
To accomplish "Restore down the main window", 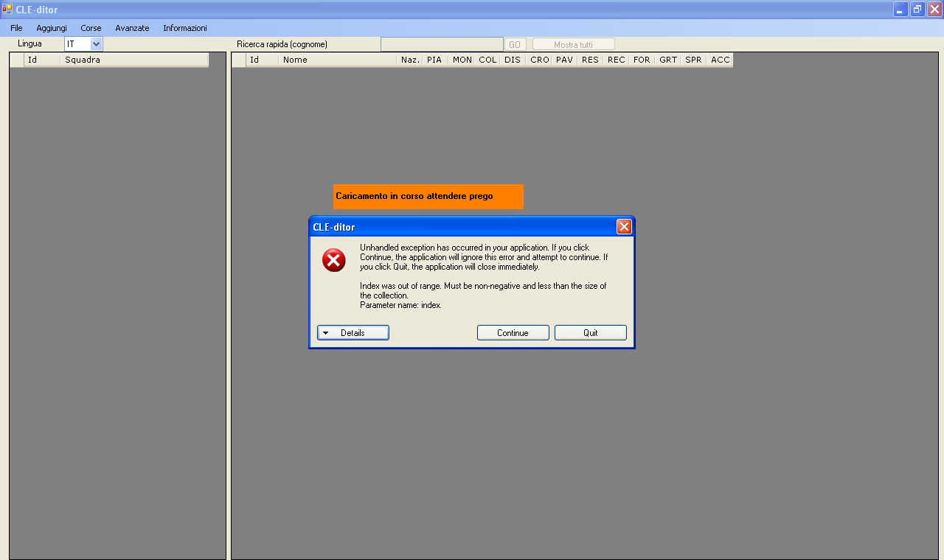I will pyautogui.click(x=917, y=10).
